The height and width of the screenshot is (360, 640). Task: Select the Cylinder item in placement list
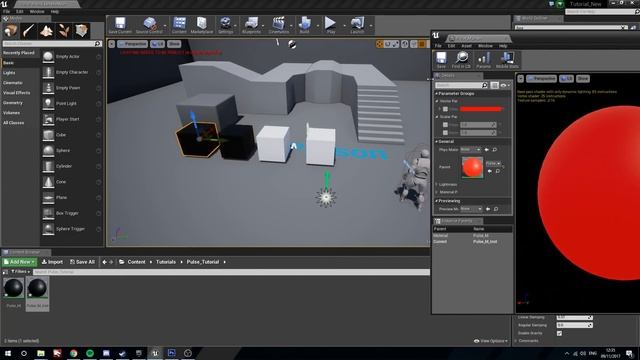[x=71, y=166]
